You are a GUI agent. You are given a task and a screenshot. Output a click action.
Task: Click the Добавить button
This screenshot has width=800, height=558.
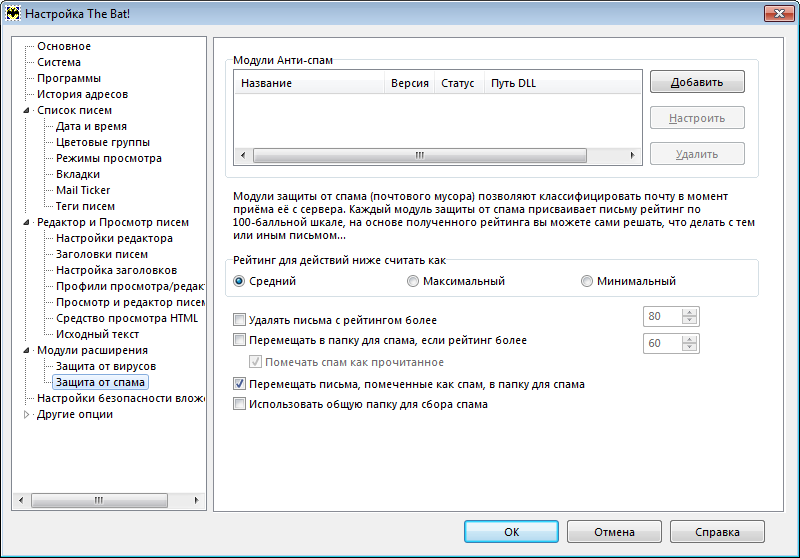click(x=697, y=82)
